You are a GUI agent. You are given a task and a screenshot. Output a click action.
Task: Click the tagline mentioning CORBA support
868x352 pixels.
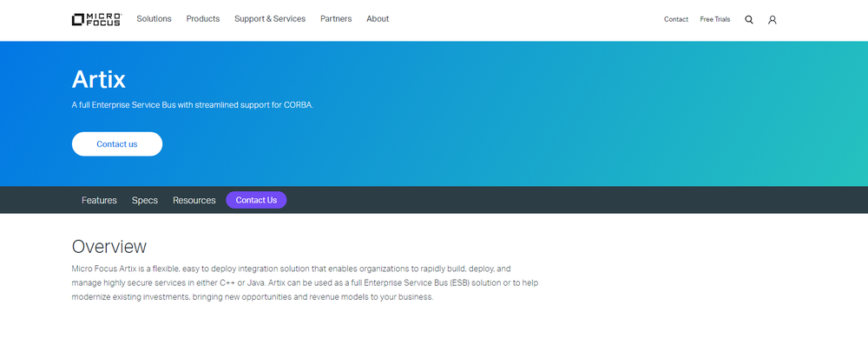(193, 105)
